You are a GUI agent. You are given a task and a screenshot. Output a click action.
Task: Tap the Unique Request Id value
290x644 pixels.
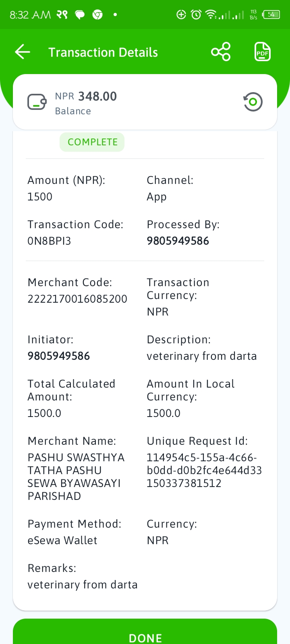204,470
